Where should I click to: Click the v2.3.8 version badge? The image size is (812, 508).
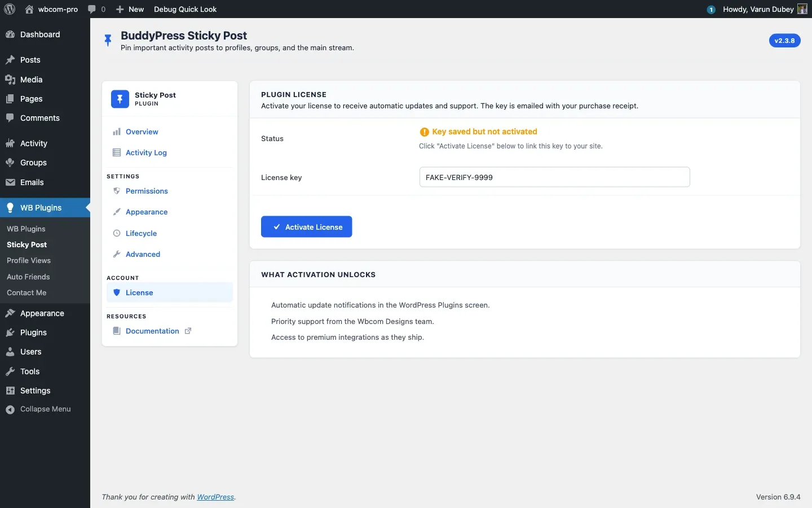click(x=784, y=41)
